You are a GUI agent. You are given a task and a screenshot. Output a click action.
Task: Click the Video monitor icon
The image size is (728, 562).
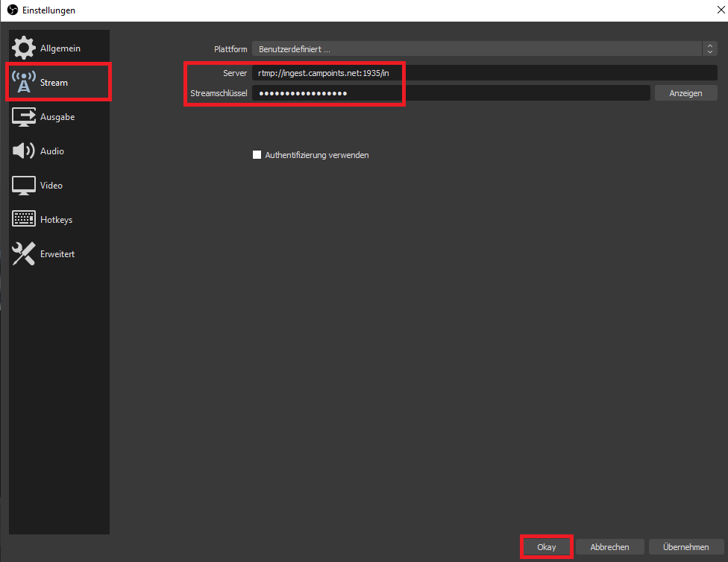tap(24, 186)
